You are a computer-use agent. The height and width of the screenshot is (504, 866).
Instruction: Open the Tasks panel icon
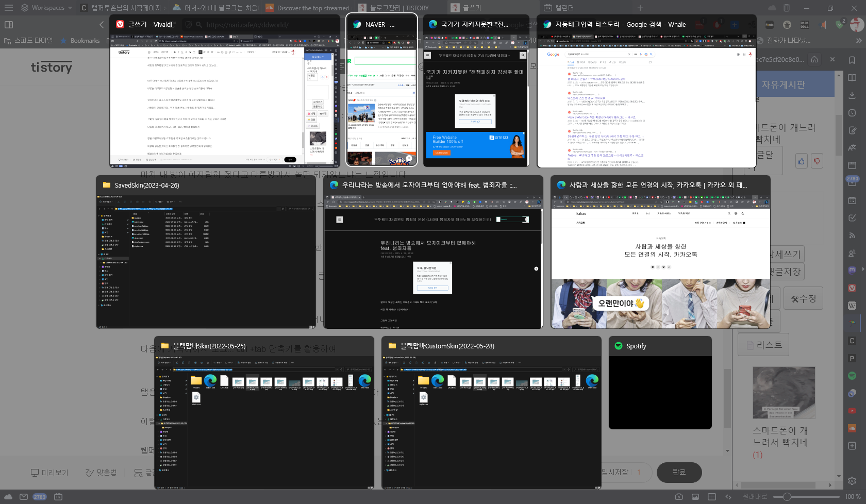pos(852,218)
